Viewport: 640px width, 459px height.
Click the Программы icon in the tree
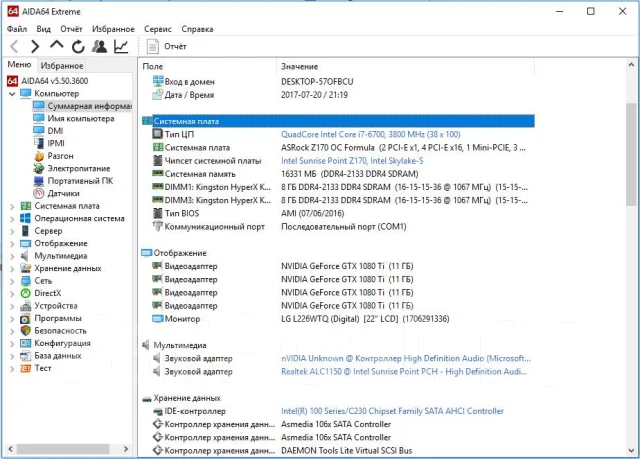click(26, 319)
